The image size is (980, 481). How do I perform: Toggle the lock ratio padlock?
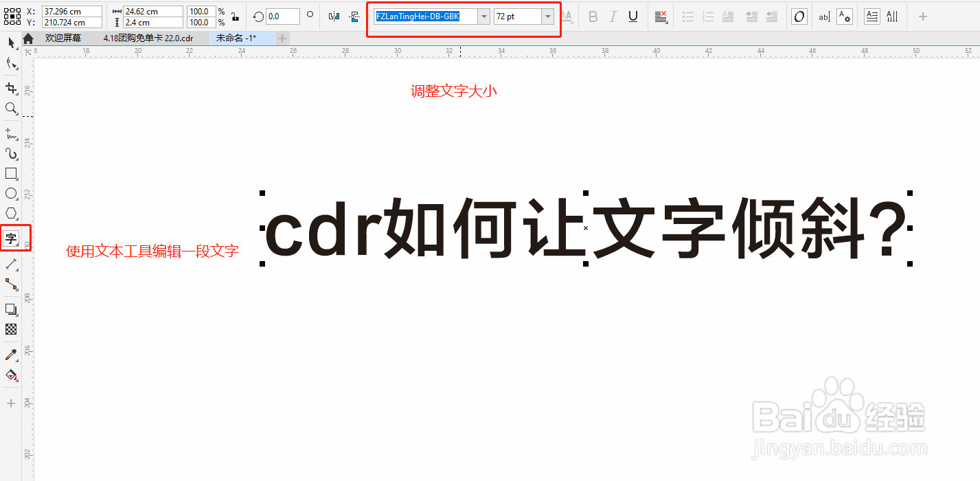(235, 16)
